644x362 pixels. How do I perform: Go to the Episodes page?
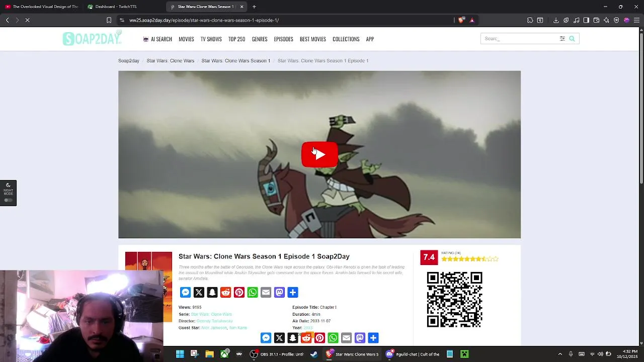click(283, 39)
